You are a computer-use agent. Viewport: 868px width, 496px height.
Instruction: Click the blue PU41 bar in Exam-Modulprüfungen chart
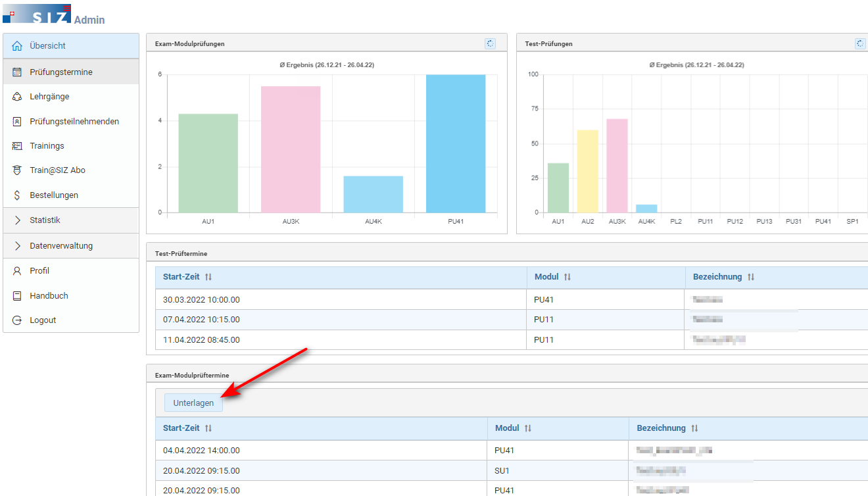(x=456, y=143)
